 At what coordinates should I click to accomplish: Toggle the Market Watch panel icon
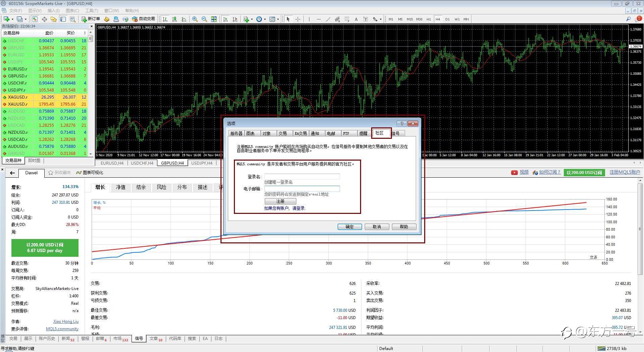(35, 19)
